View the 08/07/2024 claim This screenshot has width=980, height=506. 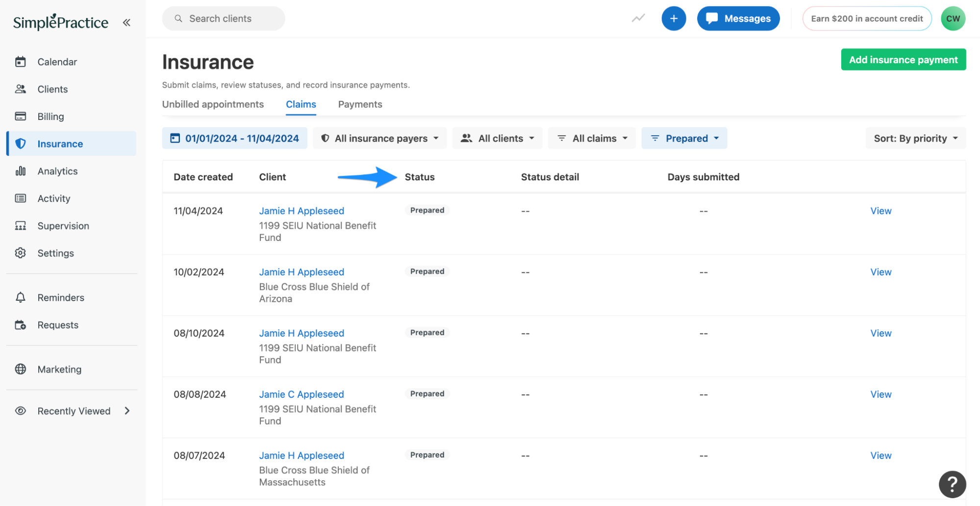(x=880, y=456)
